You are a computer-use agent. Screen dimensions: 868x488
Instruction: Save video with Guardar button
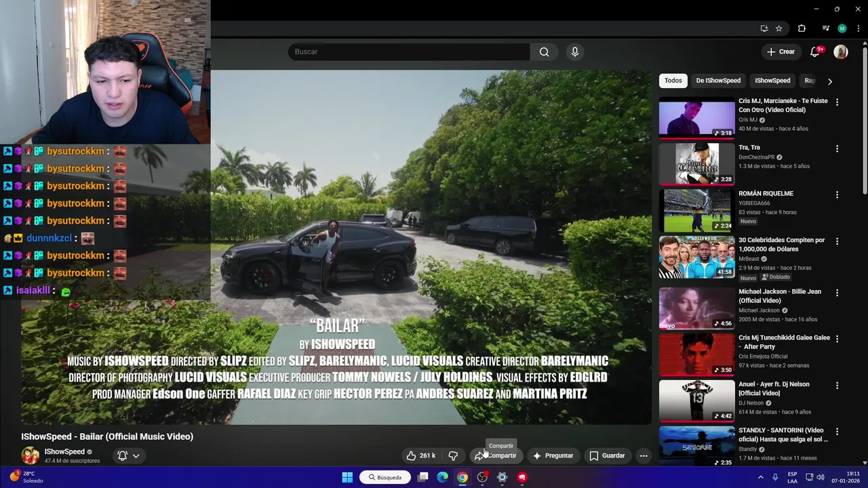(607, 455)
